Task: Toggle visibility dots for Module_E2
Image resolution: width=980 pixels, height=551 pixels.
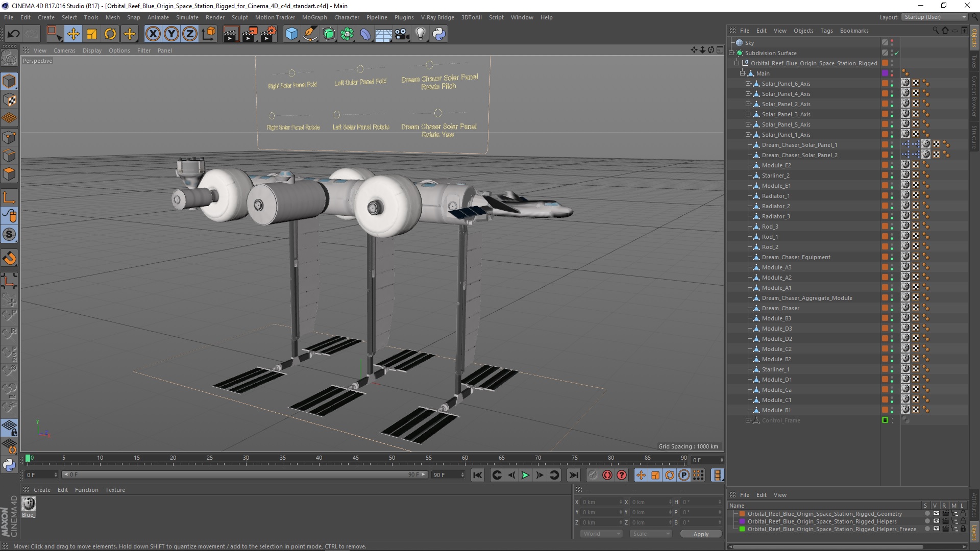Action: pyautogui.click(x=892, y=165)
